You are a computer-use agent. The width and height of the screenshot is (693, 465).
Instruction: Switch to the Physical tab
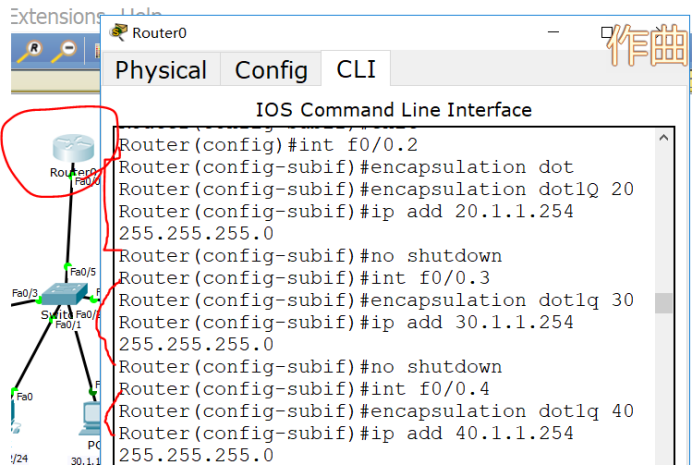161,70
